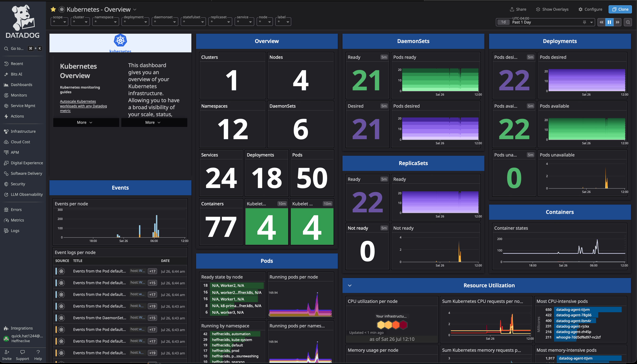
Task: Click the datadog-agent-ttjvm CPU bar
Action: pos(588,309)
